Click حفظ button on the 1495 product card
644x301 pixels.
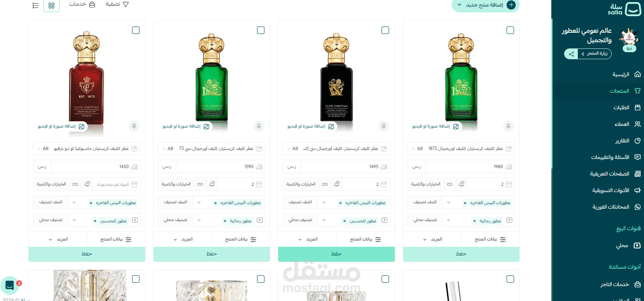(x=336, y=254)
